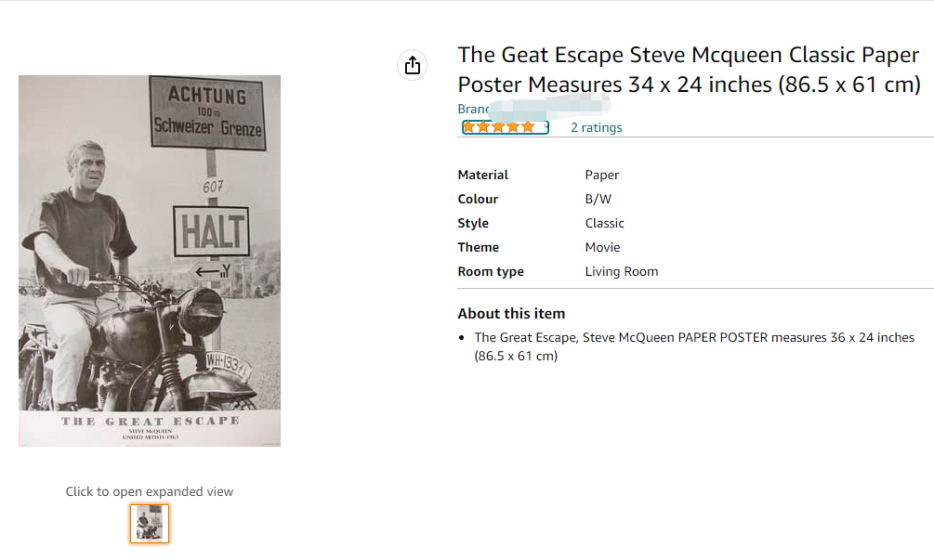The height and width of the screenshot is (560, 934).
Task: Select the small poster thumbnail below image
Action: click(x=150, y=523)
